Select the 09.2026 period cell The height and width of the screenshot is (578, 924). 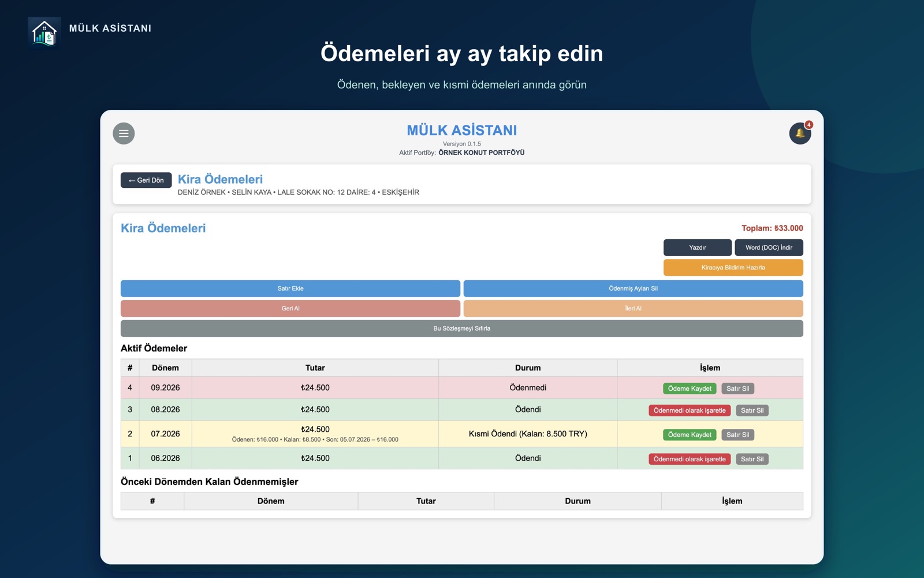coord(165,388)
